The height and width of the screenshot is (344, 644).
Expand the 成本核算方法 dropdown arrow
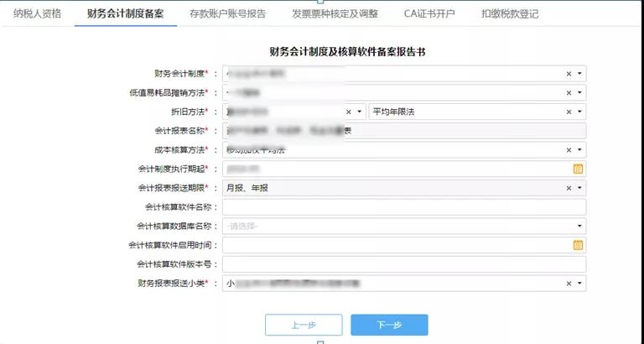pyautogui.click(x=579, y=149)
